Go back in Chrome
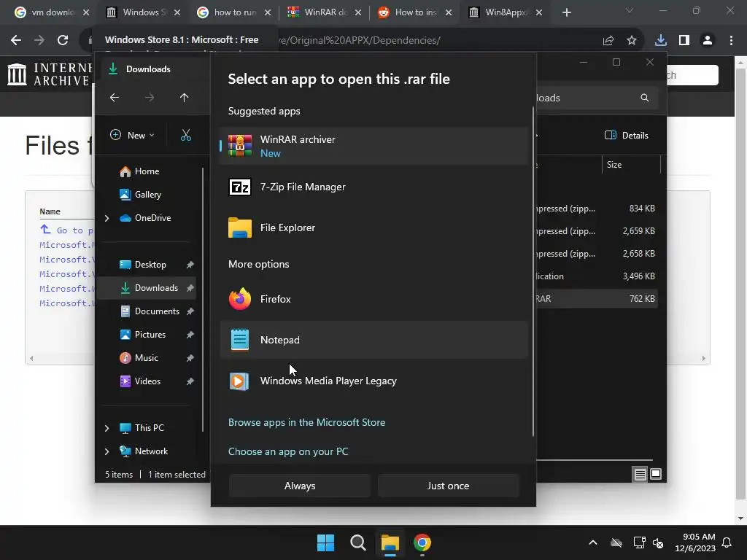Viewport: 747px width, 560px height. pyautogui.click(x=16, y=41)
